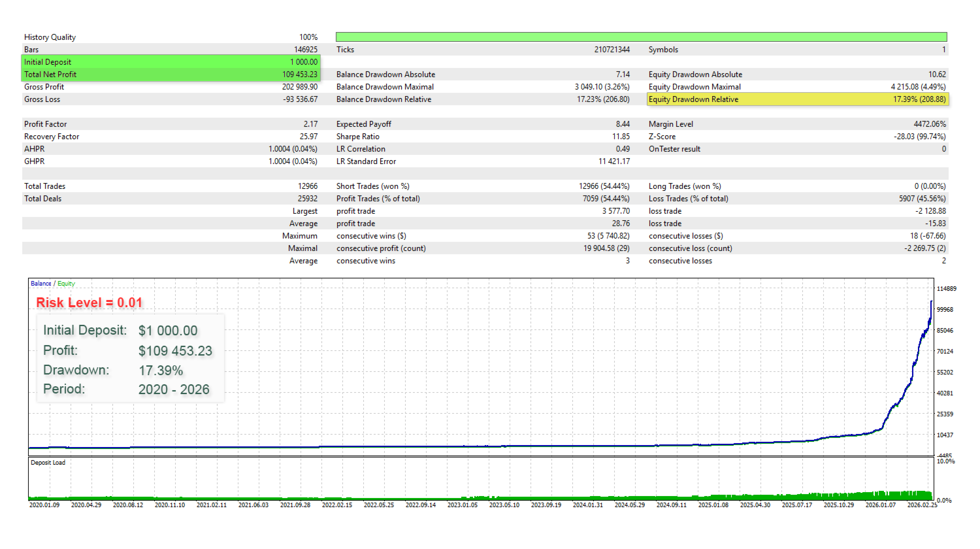This screenshot has height=549, width=980.
Task: Click the Drawdown 17.39% overlay text
Action: coord(160,371)
